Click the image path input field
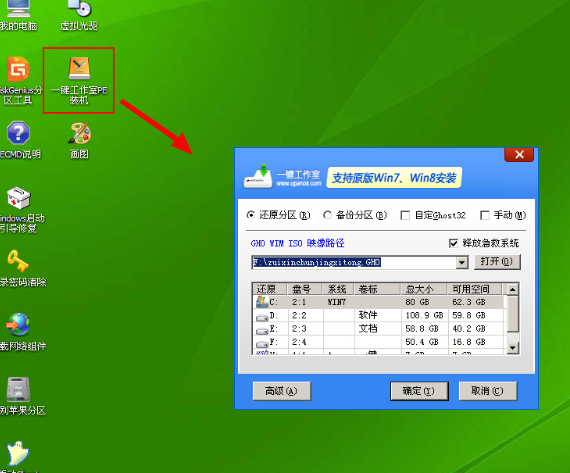Image resolution: width=570 pixels, height=473 pixels. click(x=354, y=262)
